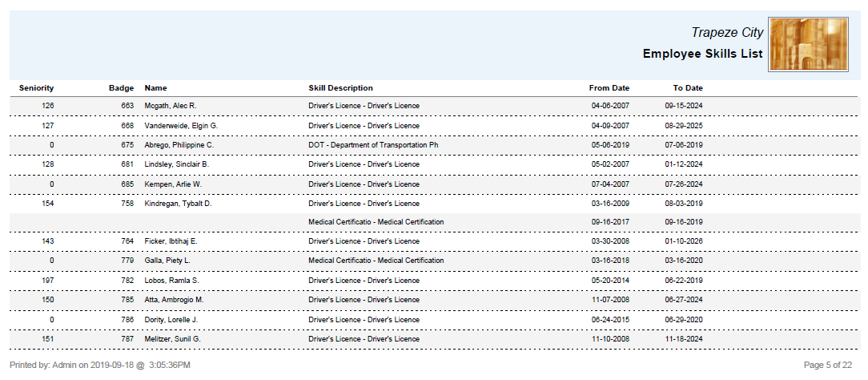Click badge number 663
The width and height of the screenshot is (868, 380).
pos(127,106)
